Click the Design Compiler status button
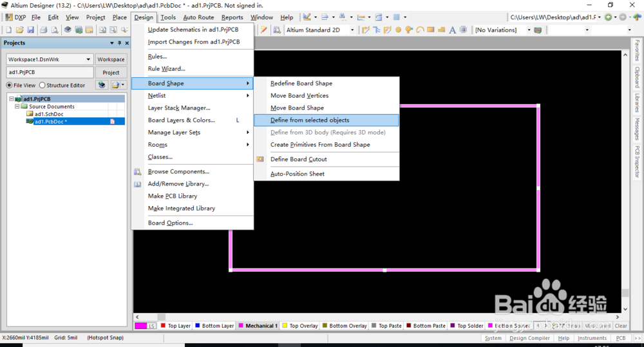Screen dimensions: 644x347 529,338
